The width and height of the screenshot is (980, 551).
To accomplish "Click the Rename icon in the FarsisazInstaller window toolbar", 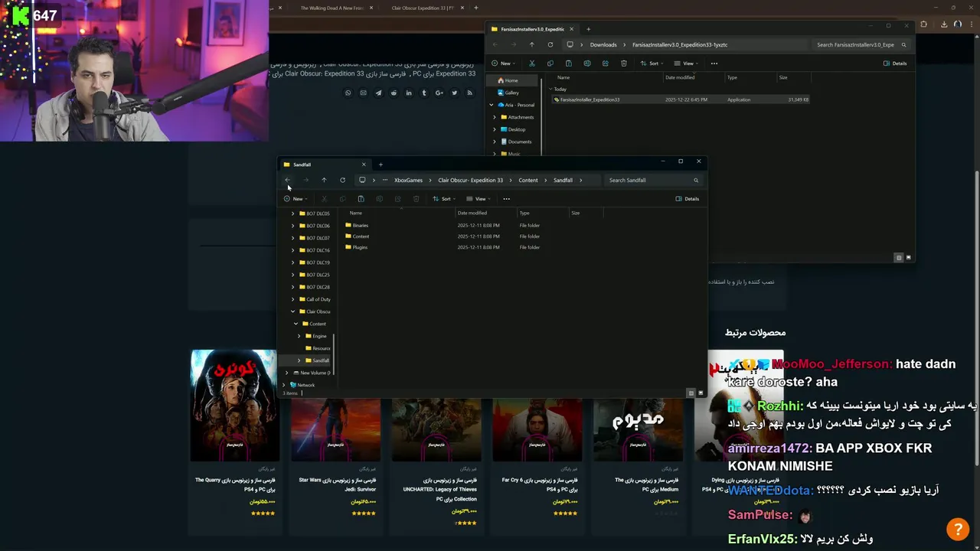I will point(586,64).
